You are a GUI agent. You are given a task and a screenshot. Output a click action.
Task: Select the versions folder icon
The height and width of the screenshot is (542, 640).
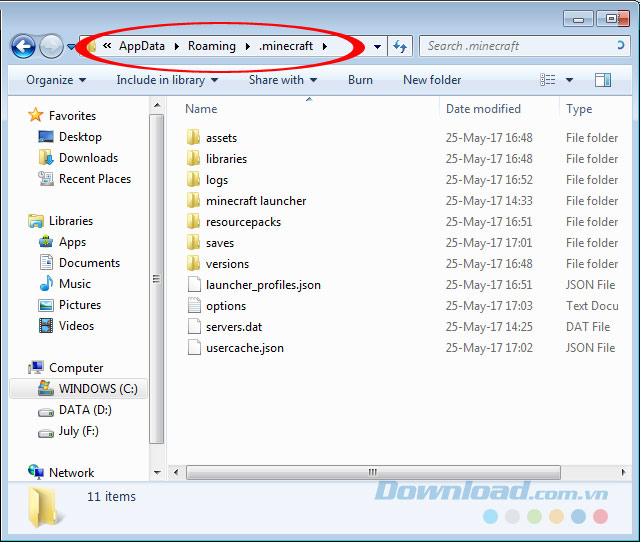point(193,264)
